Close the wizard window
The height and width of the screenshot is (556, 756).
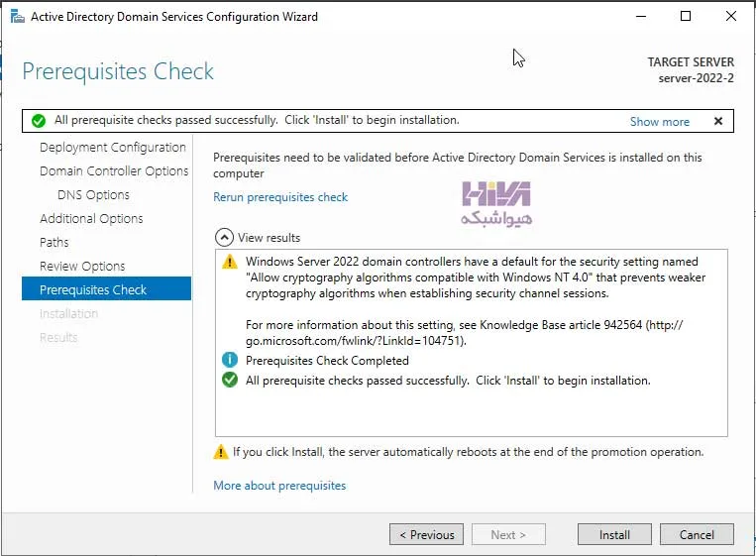point(730,17)
